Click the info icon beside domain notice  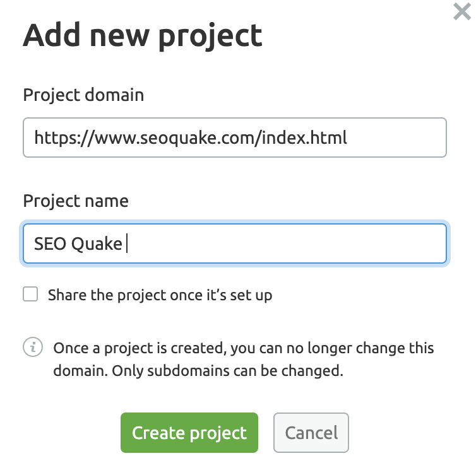[33, 347]
